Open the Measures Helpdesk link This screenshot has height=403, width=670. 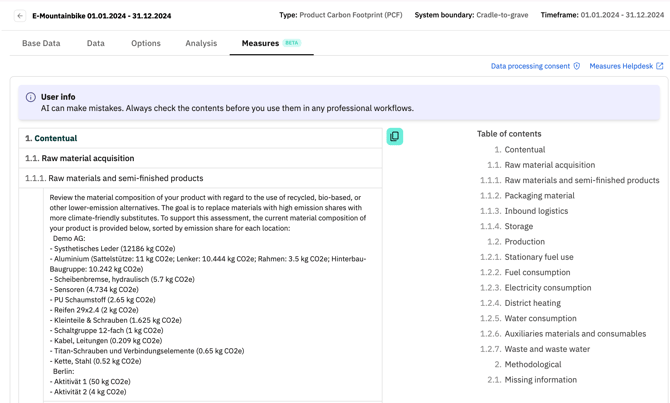tap(620, 66)
